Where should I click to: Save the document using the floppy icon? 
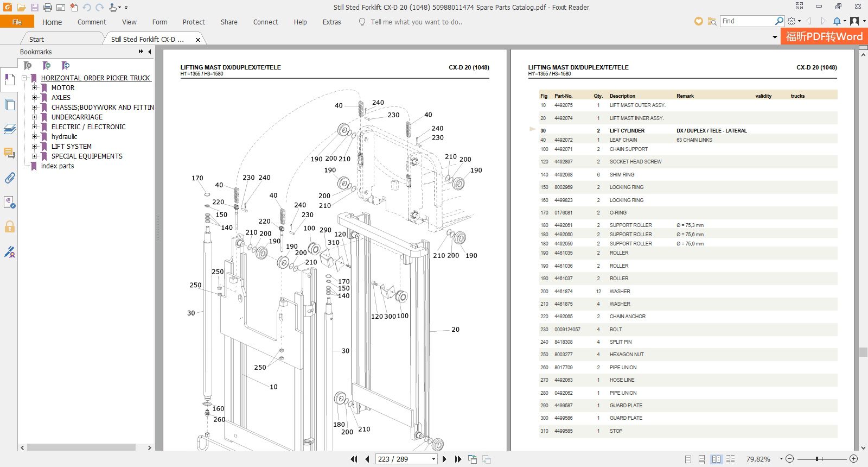(34, 8)
